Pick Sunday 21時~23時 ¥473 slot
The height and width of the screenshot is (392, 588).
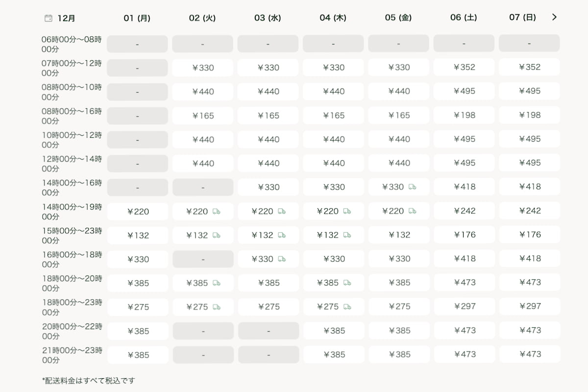tap(530, 354)
